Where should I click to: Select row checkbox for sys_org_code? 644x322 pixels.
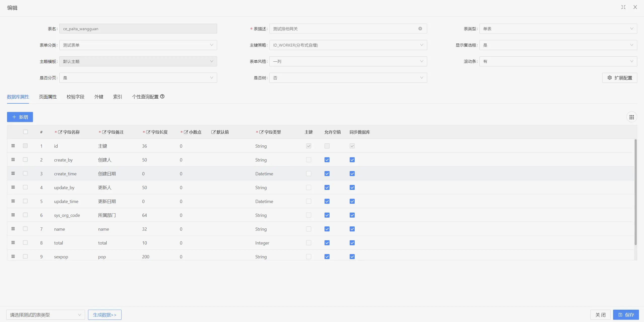tap(25, 215)
